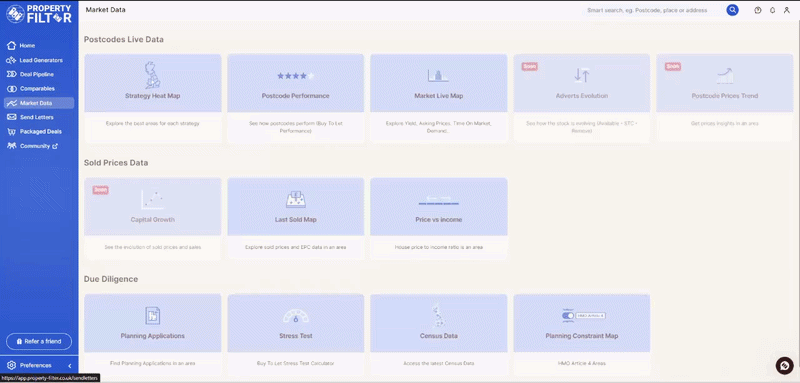Click the Property Filter logo
The image size is (800, 383).
pos(39,14)
